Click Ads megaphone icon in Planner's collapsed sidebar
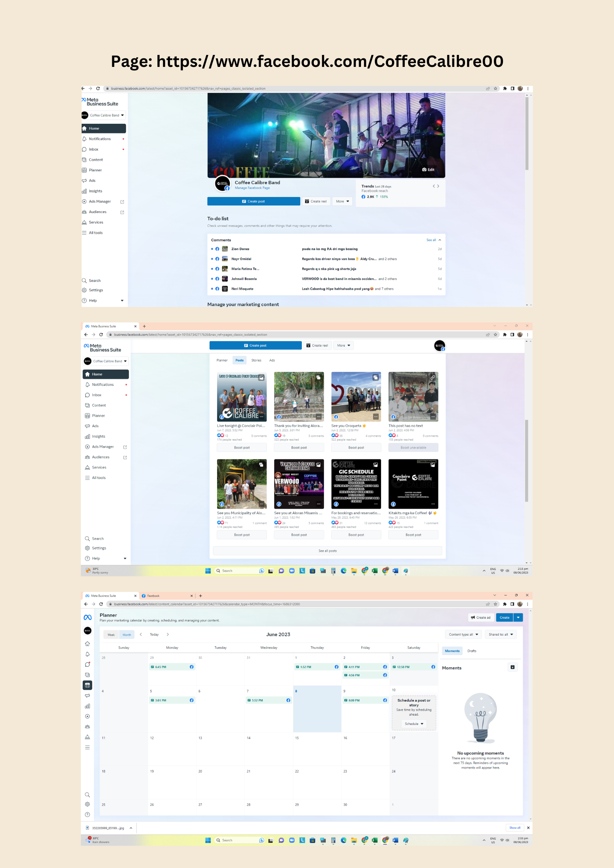This screenshot has width=614, height=868. click(x=87, y=696)
